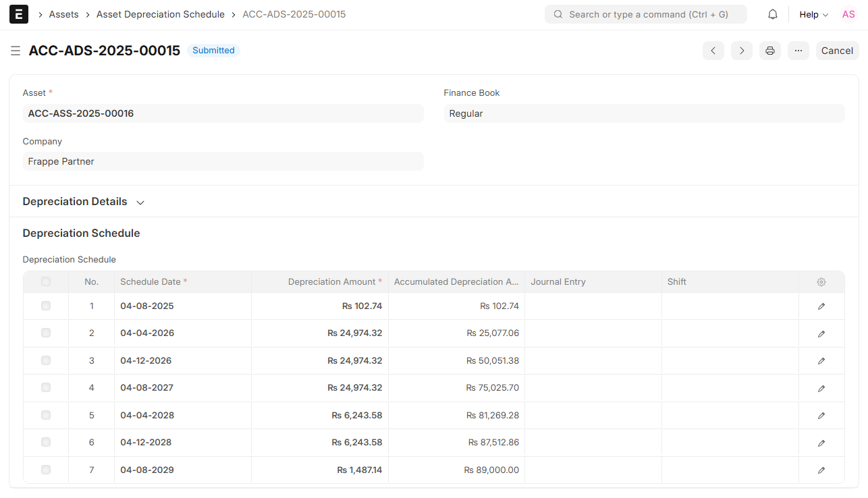Focus the search command bar
Screen dimensions: 868x498
[645, 14]
